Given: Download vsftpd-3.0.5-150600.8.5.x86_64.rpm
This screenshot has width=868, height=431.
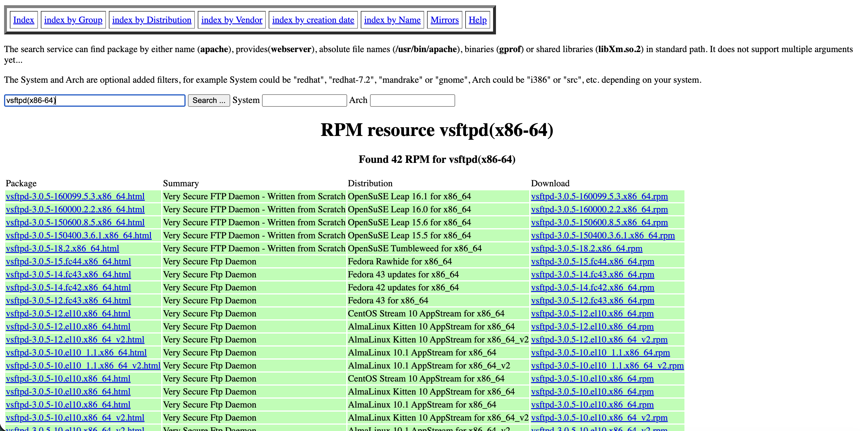Looking at the screenshot, I should tap(599, 222).
